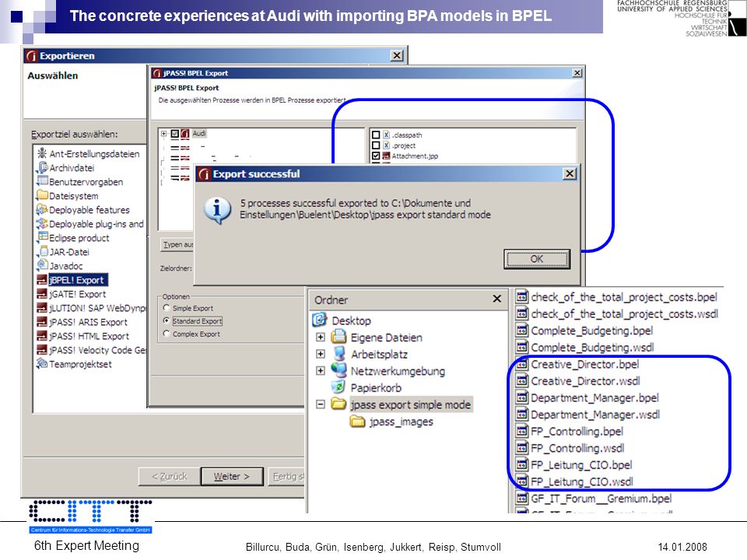Confirm with OK in Export successful dialog
The height and width of the screenshot is (560, 747).
coord(536,259)
